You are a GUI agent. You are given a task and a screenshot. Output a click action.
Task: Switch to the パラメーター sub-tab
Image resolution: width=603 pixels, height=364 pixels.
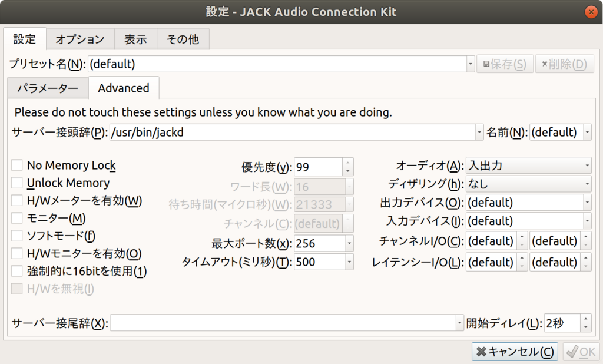pyautogui.click(x=48, y=88)
